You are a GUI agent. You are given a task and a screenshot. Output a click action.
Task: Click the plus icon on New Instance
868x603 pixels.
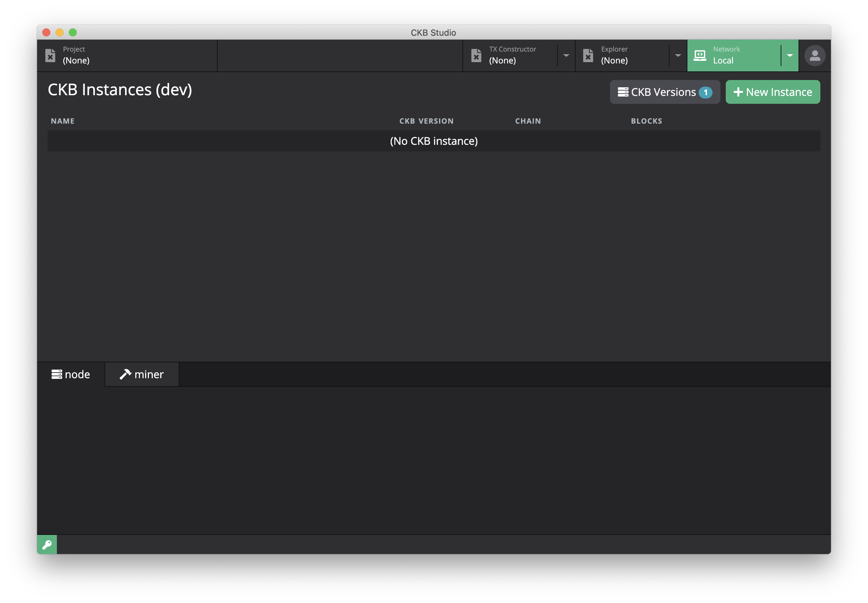[x=738, y=92]
